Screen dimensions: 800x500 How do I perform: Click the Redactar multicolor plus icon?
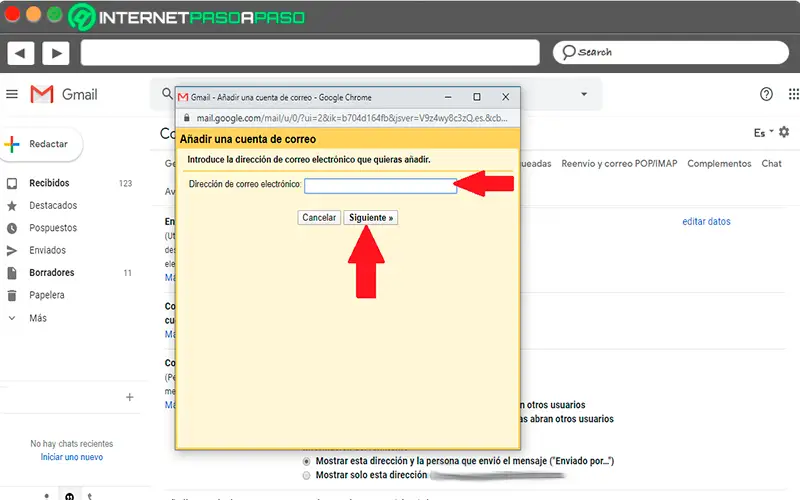click(x=12, y=144)
